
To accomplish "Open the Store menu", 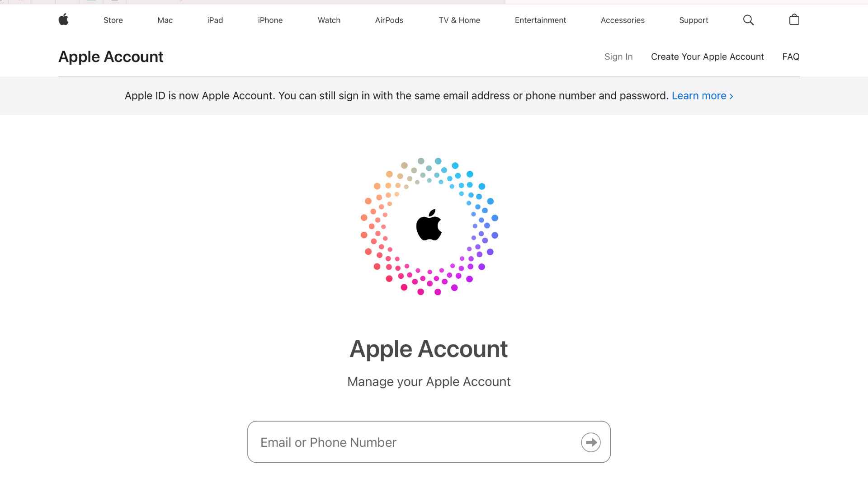I will coord(113,20).
